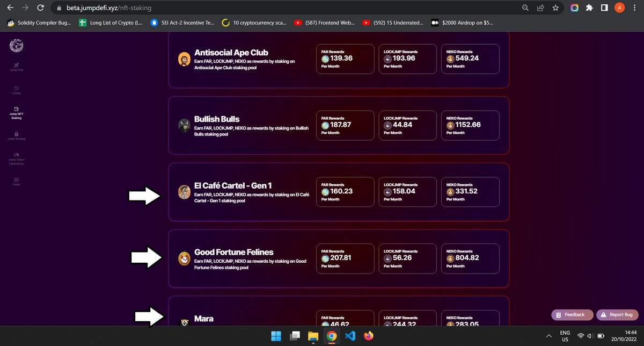Open the Solidity Compiler Bug bookmark
Screen dimensions: 644x346
(38, 23)
